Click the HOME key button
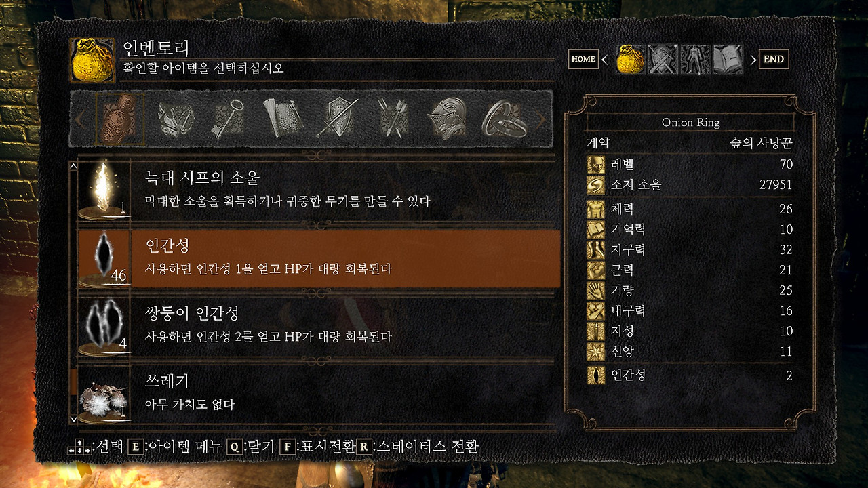Image resolution: width=868 pixels, height=488 pixels. tap(583, 60)
